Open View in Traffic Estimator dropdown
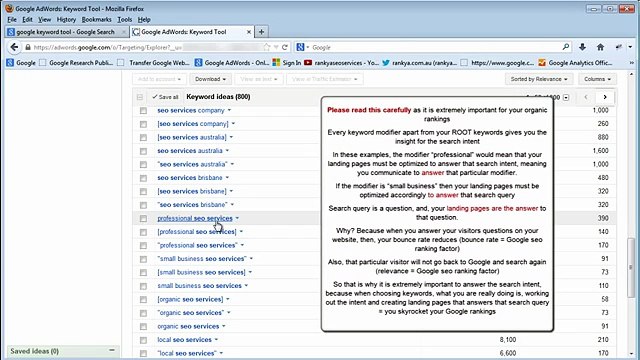This screenshot has width=640, height=360. point(324,79)
